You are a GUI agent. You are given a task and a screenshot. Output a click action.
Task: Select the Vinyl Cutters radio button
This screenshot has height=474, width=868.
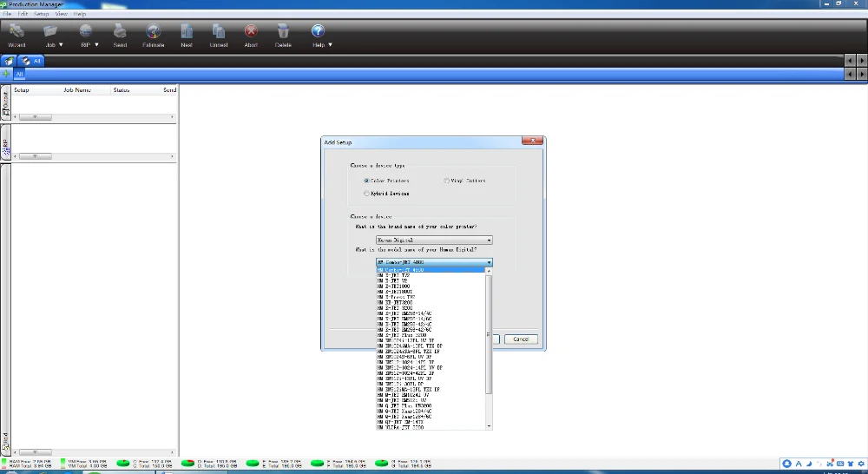pos(446,181)
